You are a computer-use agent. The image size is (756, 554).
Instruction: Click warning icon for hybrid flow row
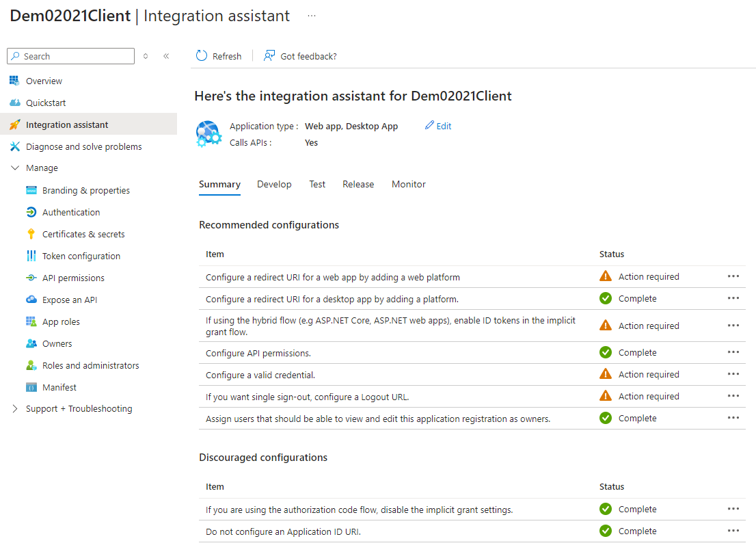click(606, 326)
